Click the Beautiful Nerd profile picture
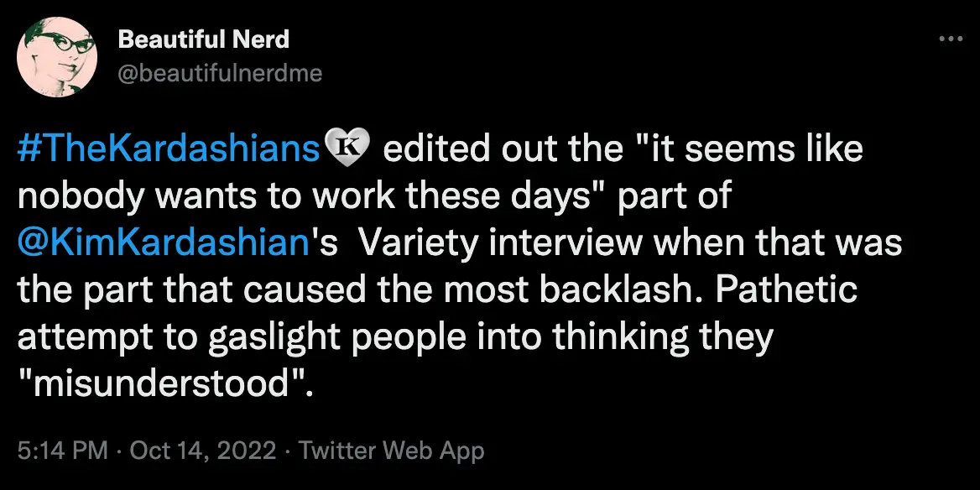980x490 pixels. 57,56
